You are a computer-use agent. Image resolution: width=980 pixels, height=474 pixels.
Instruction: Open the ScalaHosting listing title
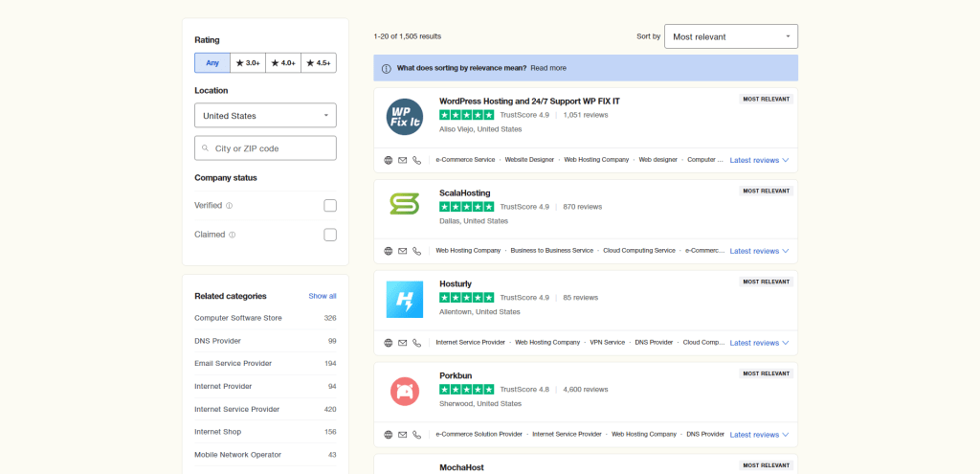(465, 192)
